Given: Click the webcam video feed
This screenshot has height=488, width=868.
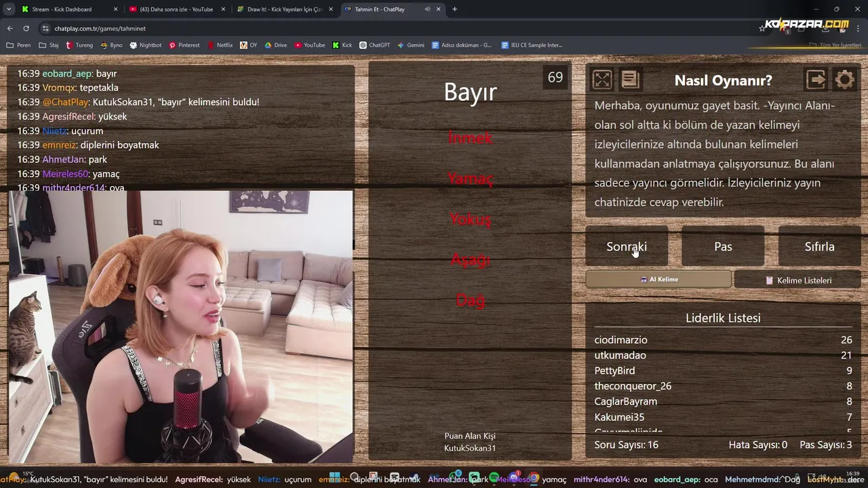Looking at the screenshot, I should [x=181, y=327].
